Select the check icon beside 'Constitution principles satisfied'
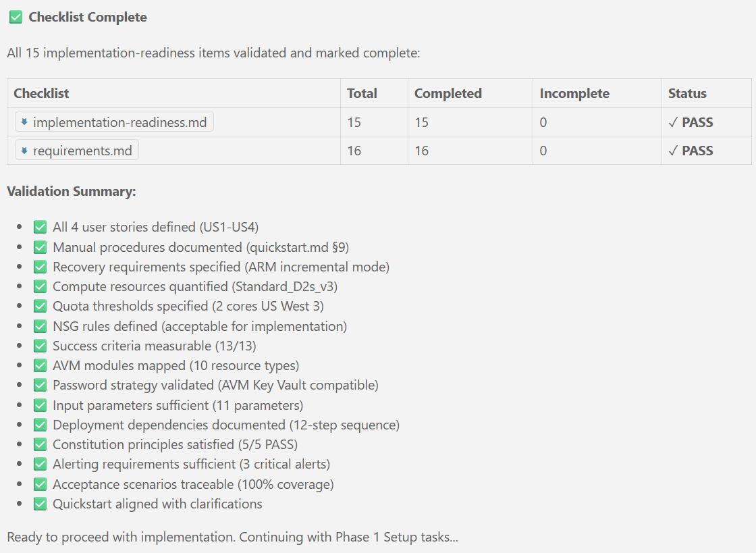756x553 pixels. click(40, 444)
